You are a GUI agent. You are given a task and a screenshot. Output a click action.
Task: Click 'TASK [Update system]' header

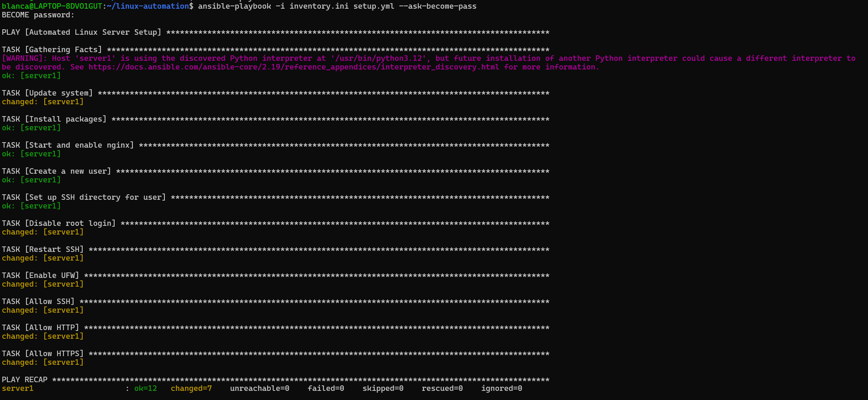(47, 93)
